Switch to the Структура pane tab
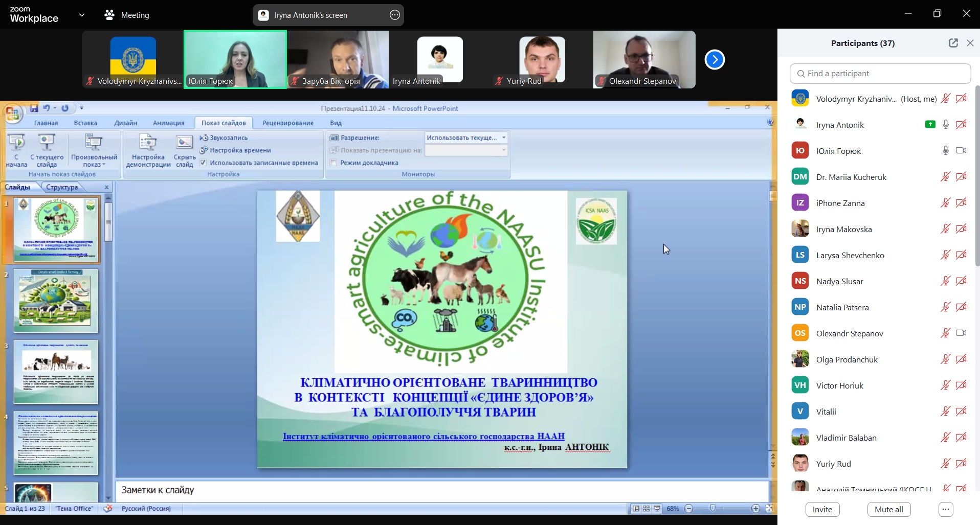The width and height of the screenshot is (980, 525). click(62, 187)
